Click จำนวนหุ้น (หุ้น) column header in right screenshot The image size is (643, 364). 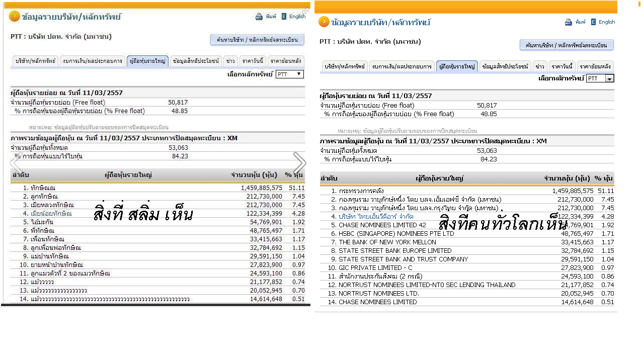[567, 178]
